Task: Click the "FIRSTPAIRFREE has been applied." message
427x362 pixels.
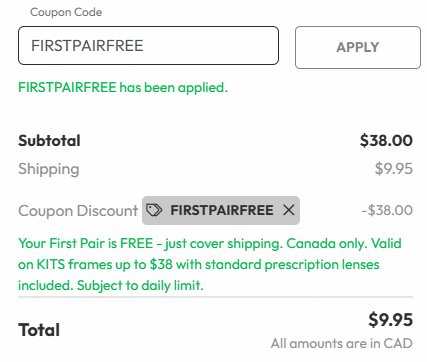Action: [123, 88]
